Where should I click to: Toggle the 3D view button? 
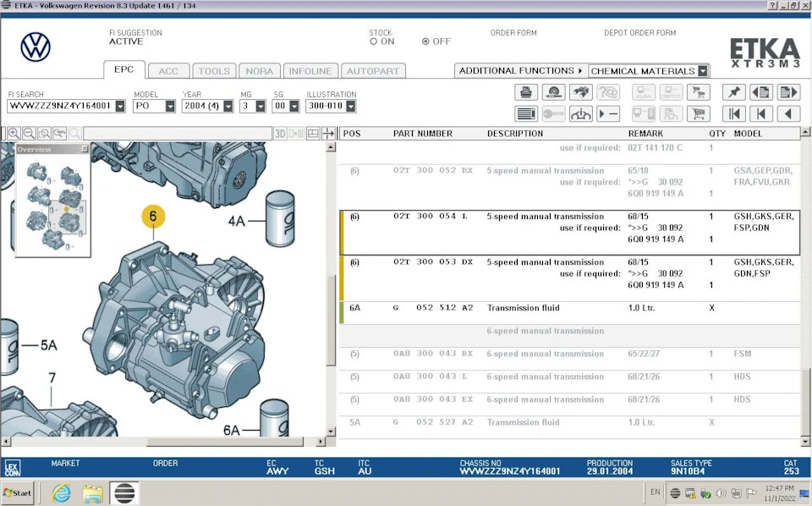coord(280,134)
